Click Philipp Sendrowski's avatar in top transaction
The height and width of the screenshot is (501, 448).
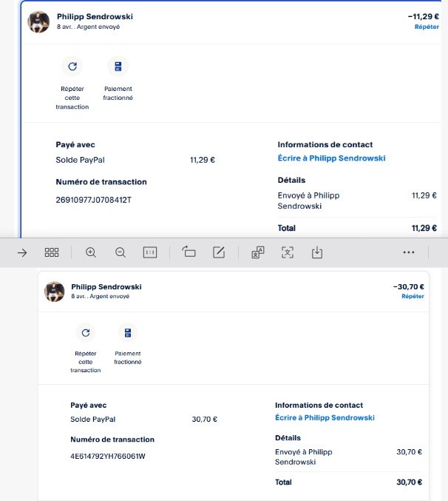(38, 21)
